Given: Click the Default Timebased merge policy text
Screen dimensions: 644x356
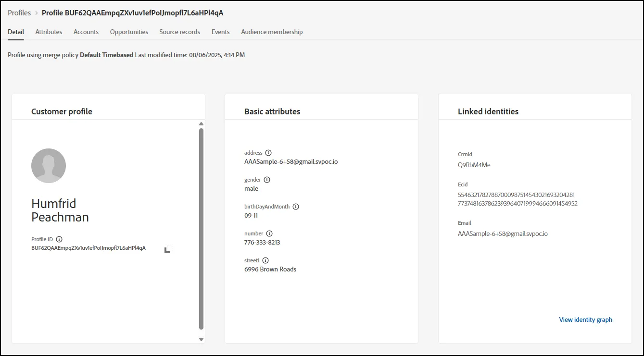Looking at the screenshot, I should [x=107, y=55].
